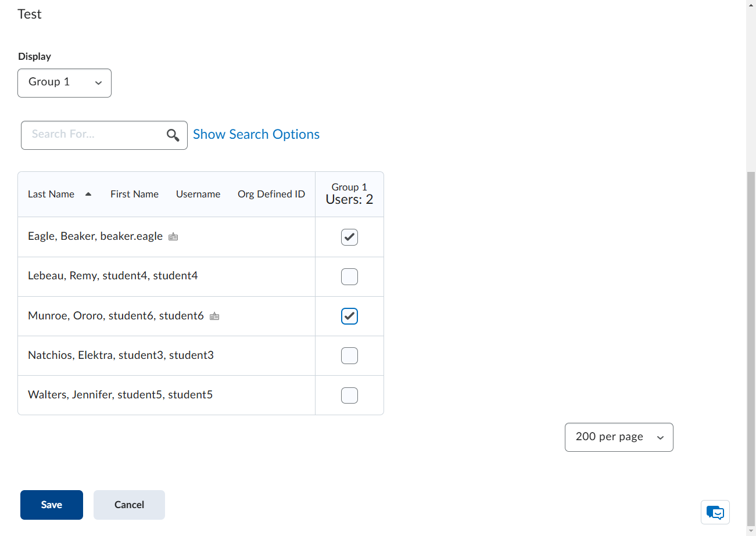The width and height of the screenshot is (756, 536).
Task: Click the Test heading text
Action: tap(30, 14)
